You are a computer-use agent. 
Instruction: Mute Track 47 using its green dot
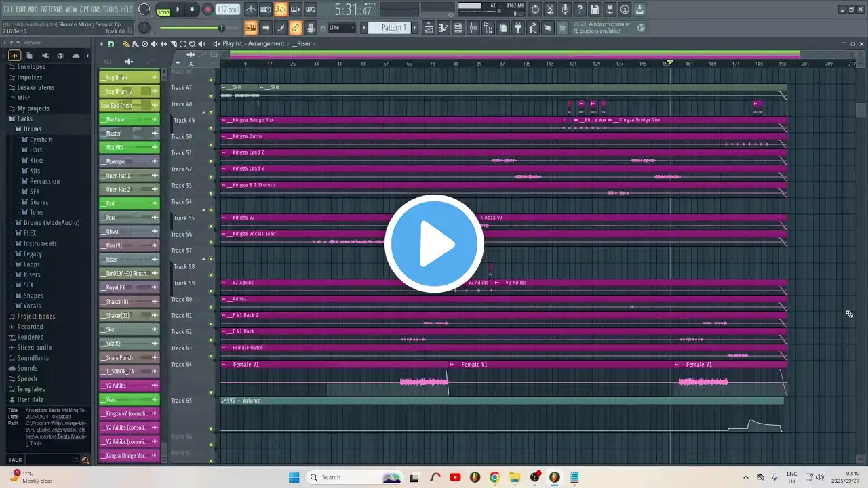211,96
